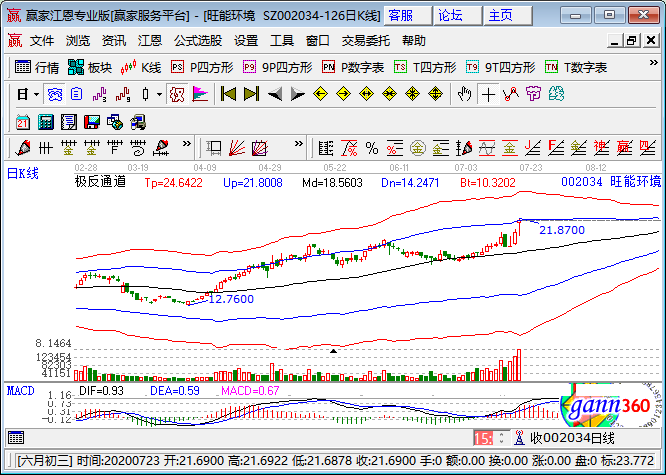
Task: Expand overflow chevron after pencil-ruler icon
Action: 186,144
